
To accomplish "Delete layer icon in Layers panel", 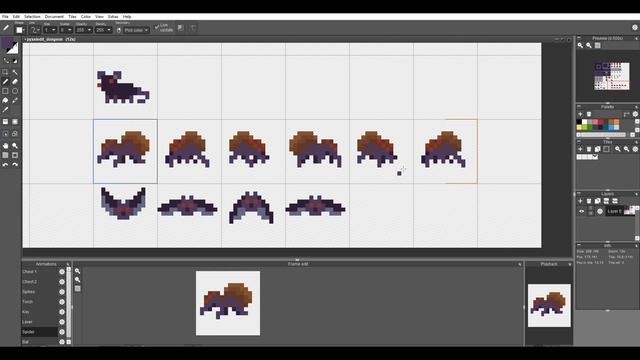I will (x=589, y=201).
